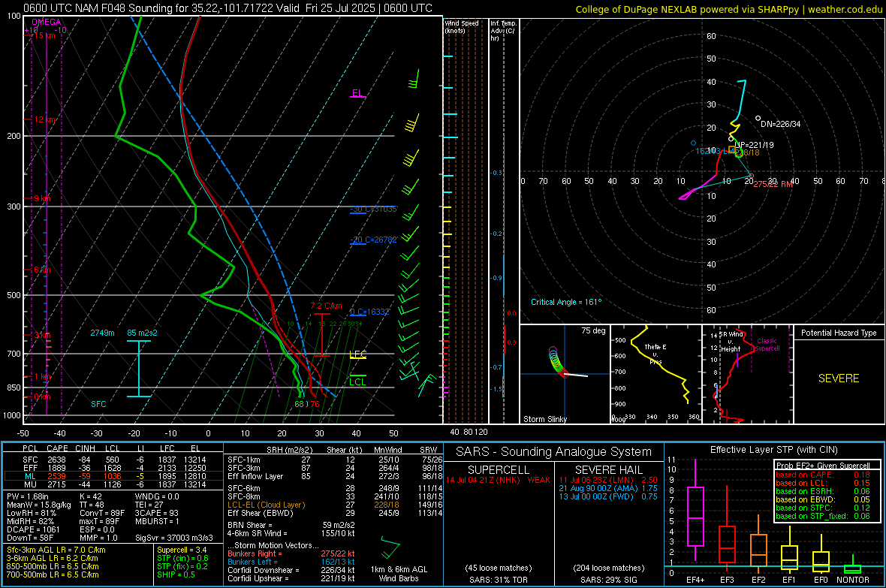The height and width of the screenshot is (588, 886).
Task: Click the 14 Jul 04 21Z (NHK) supercell match
Action: (x=499, y=480)
